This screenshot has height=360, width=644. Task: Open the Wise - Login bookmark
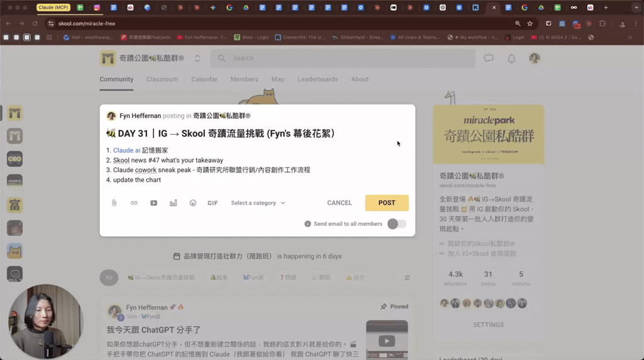point(252,37)
